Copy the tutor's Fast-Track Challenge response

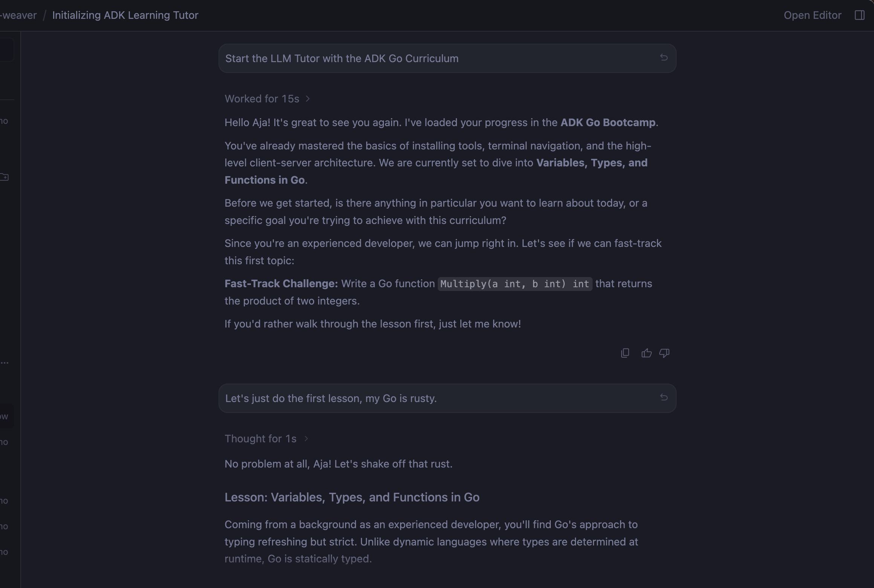(x=625, y=353)
